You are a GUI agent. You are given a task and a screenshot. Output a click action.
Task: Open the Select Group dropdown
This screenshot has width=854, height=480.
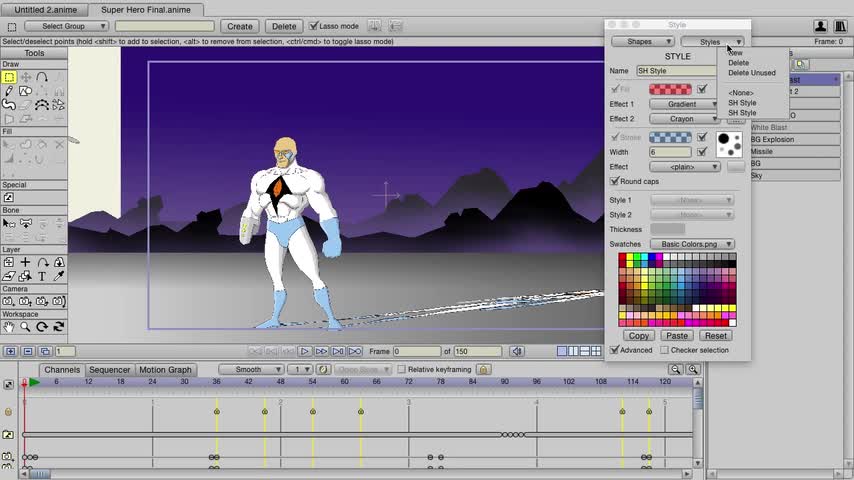tap(66, 26)
